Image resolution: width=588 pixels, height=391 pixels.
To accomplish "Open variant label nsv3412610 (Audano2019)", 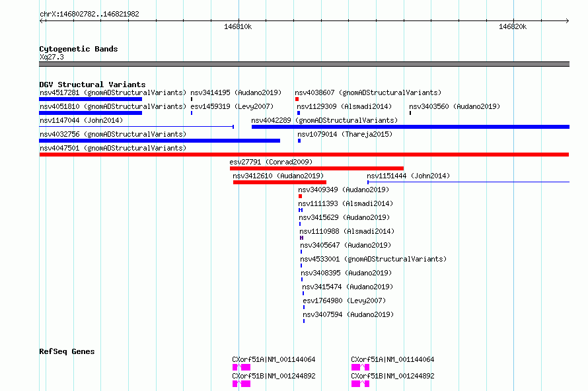I will click(x=278, y=176).
